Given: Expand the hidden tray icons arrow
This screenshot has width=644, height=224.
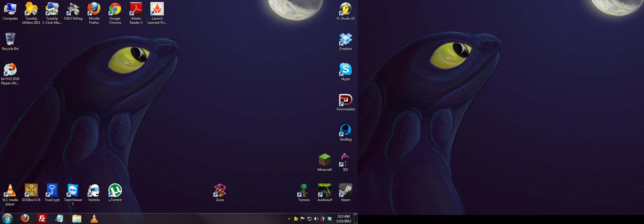Looking at the screenshot, I should pos(289,219).
